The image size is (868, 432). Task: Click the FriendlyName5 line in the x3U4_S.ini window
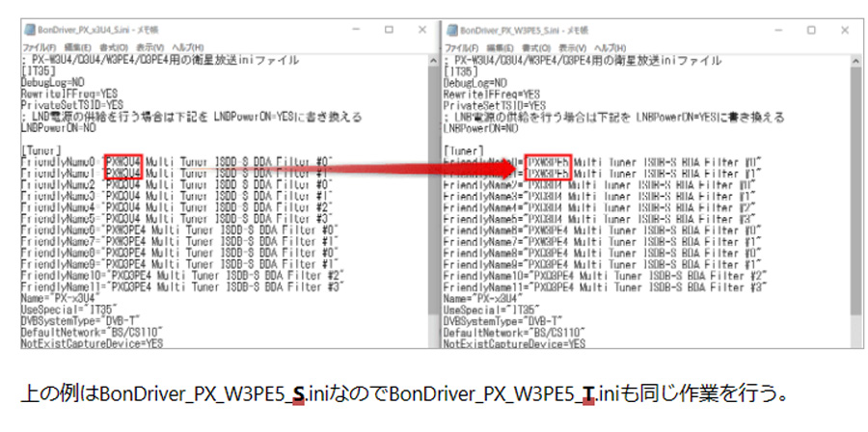[x=176, y=218]
